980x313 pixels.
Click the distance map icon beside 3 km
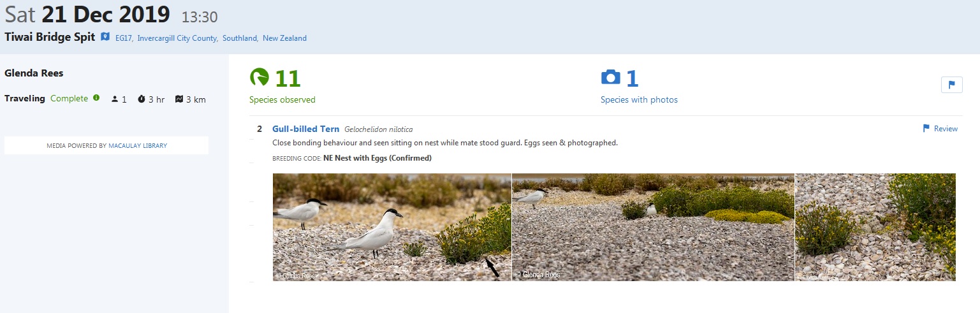[179, 99]
